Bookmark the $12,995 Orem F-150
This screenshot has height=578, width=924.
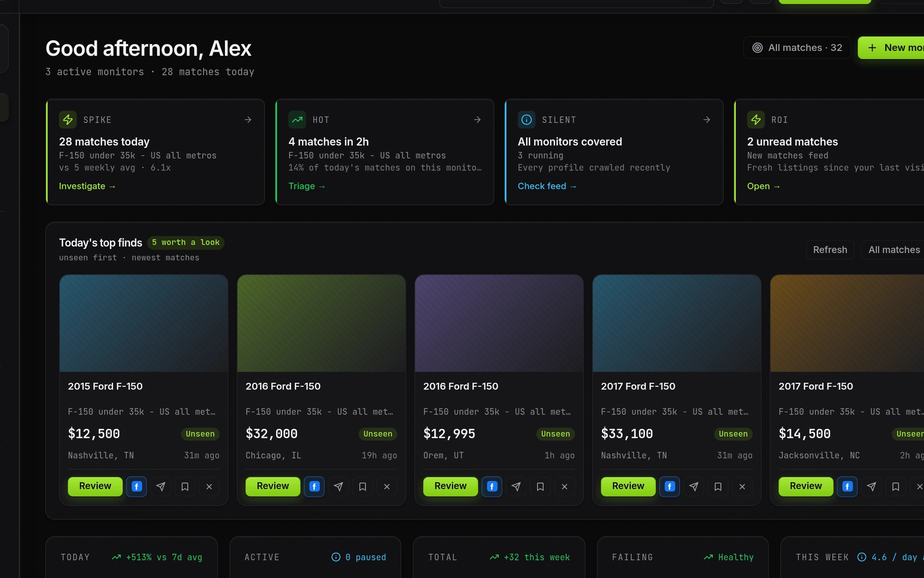click(540, 486)
